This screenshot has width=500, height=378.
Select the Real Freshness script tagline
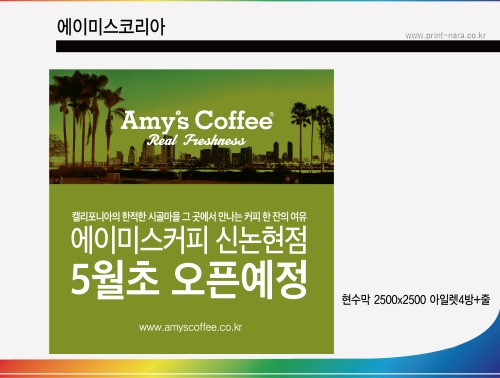click(196, 140)
